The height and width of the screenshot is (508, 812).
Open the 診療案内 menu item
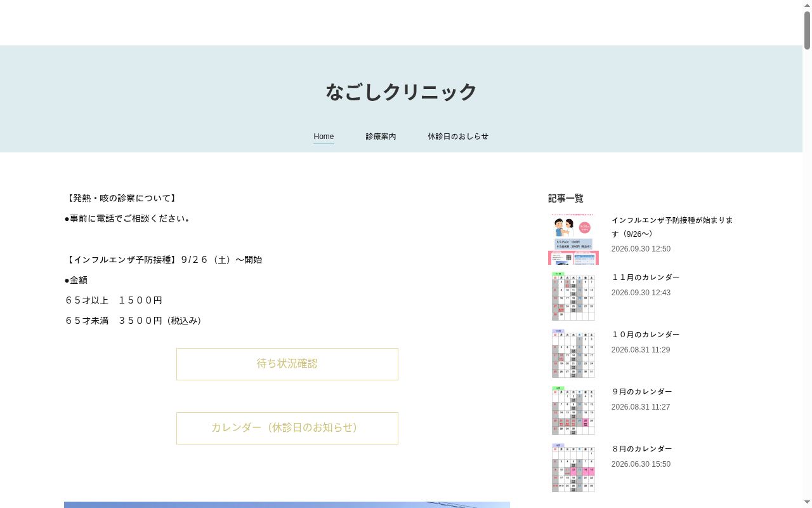pyautogui.click(x=381, y=137)
